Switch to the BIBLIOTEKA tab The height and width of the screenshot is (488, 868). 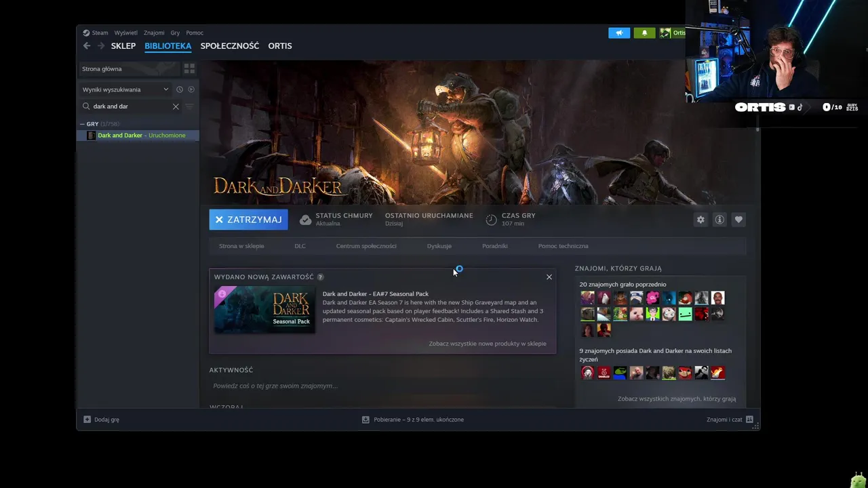tap(167, 46)
